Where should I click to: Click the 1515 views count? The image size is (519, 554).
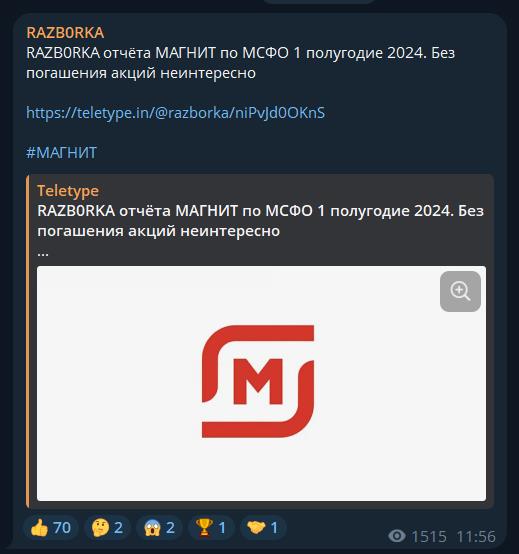pyautogui.click(x=429, y=536)
